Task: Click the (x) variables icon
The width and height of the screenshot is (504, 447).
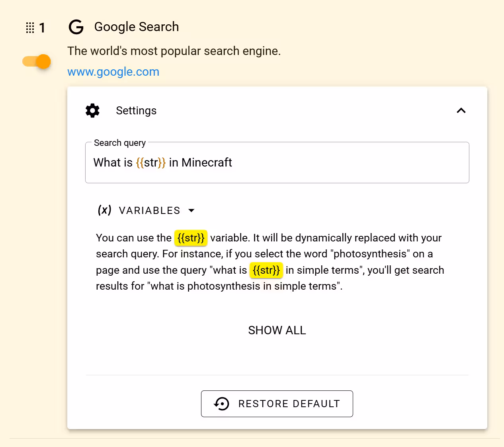Action: 104,210
